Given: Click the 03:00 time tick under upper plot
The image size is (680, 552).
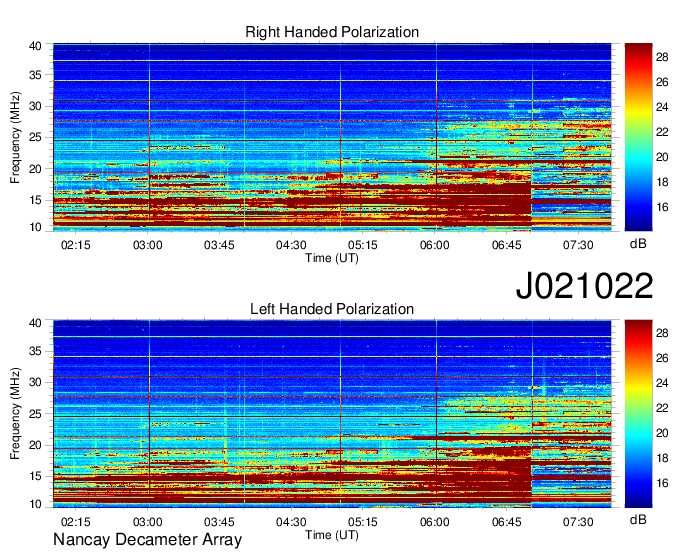Looking at the screenshot, I should [147, 245].
